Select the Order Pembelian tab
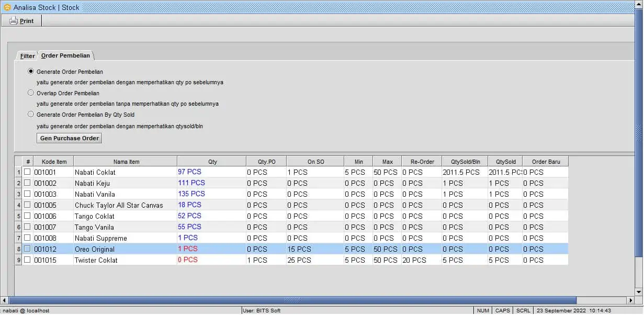This screenshot has height=315, width=644. tap(66, 55)
